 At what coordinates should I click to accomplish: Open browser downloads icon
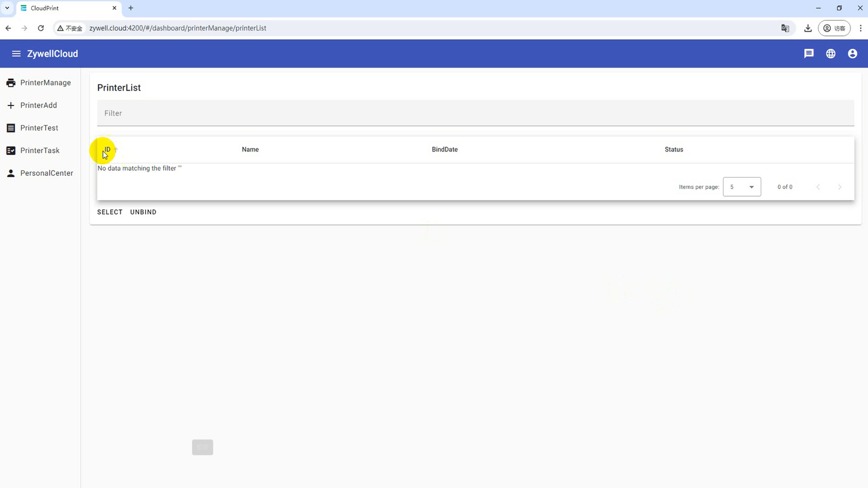(x=808, y=28)
